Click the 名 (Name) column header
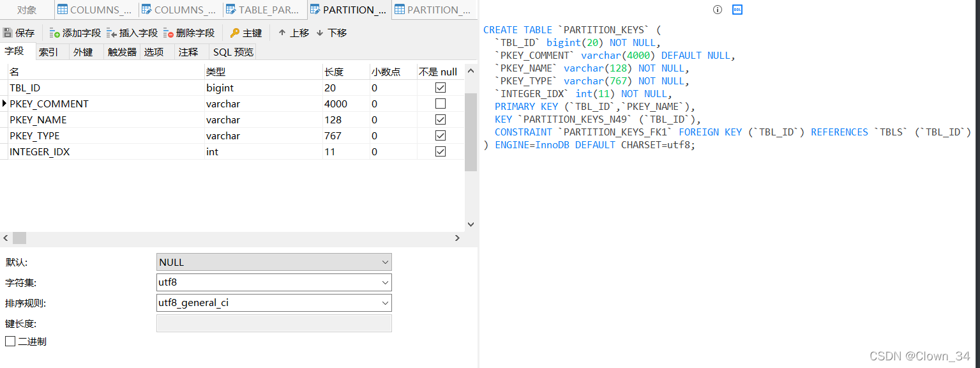This screenshot has height=368, width=980. 106,72
